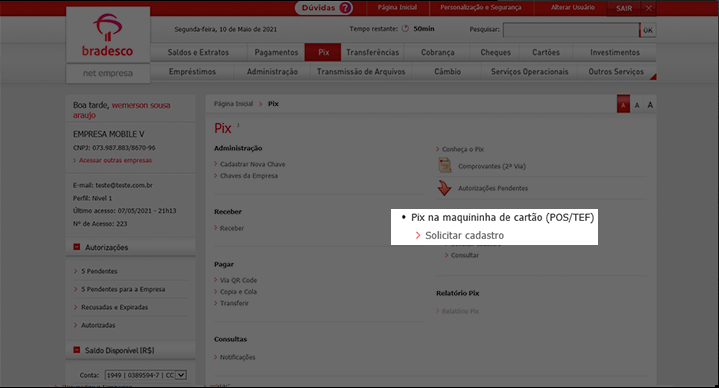Click the search input field
719x388 pixels.
[570, 30]
